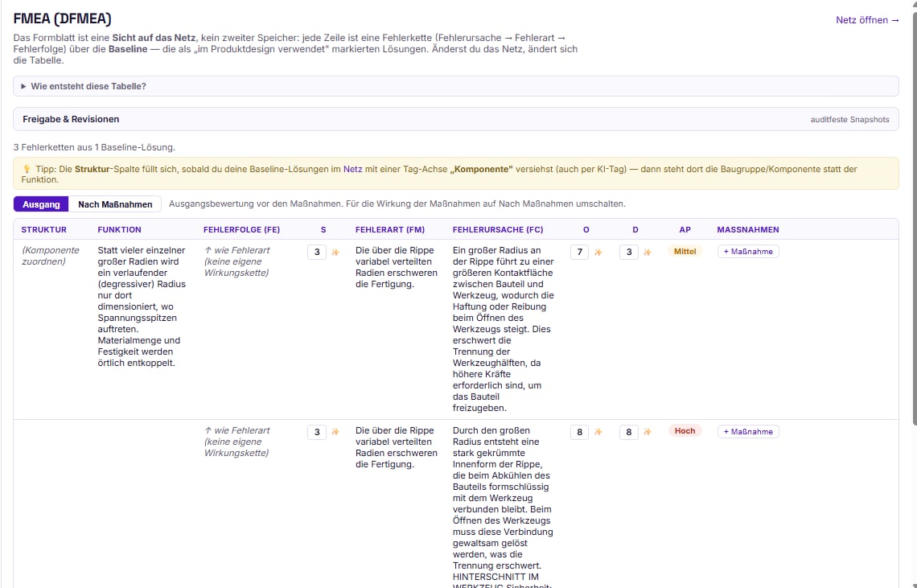Click the 'Hoch' AP badge

(685, 431)
